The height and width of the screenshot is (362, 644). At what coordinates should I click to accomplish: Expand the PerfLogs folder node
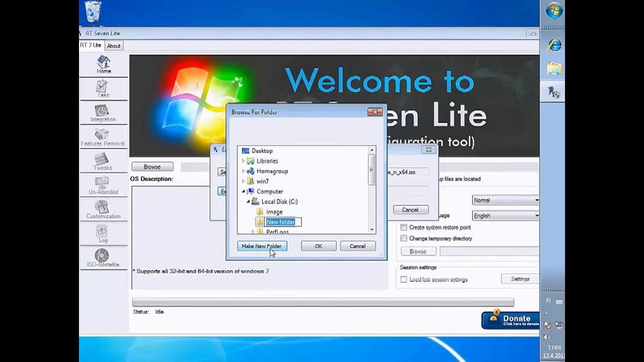point(253,232)
